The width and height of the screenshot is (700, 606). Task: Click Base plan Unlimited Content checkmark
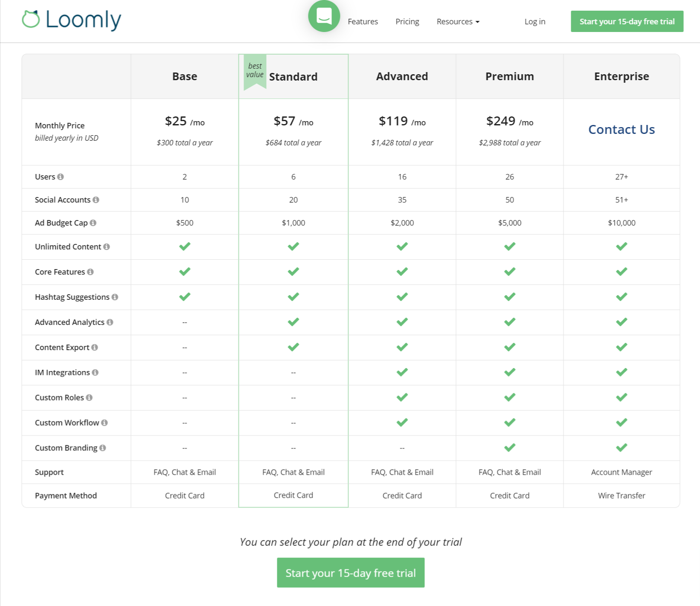coord(185,246)
